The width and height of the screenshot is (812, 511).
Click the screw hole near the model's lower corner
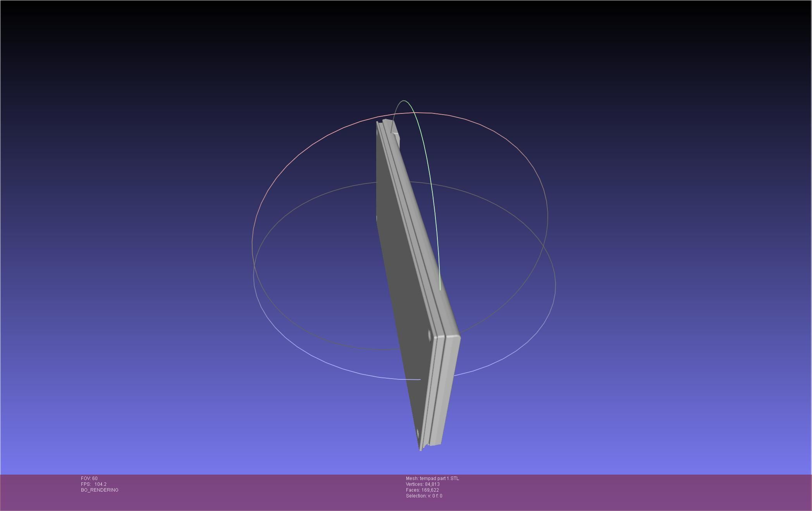click(x=430, y=334)
